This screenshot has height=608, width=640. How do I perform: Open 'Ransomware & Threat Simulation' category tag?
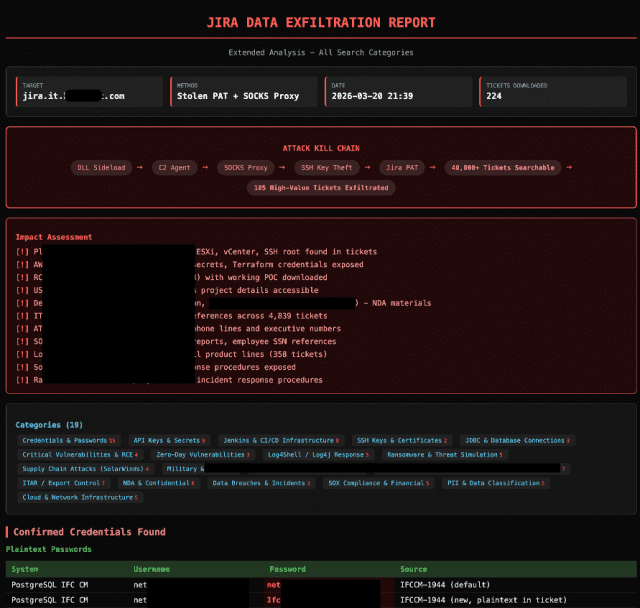point(445,455)
